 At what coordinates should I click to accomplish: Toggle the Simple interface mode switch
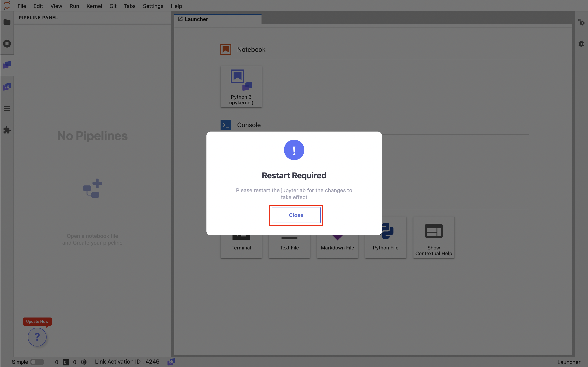[37, 362]
